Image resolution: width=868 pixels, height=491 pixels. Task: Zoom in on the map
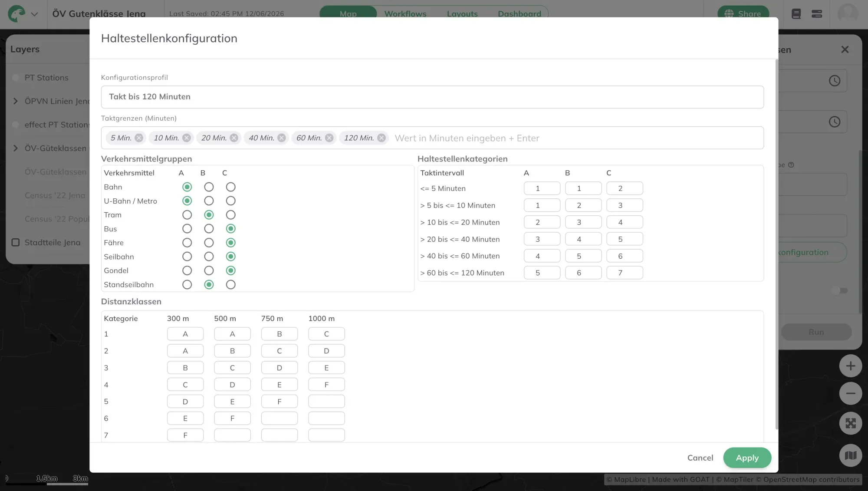pyautogui.click(x=851, y=366)
